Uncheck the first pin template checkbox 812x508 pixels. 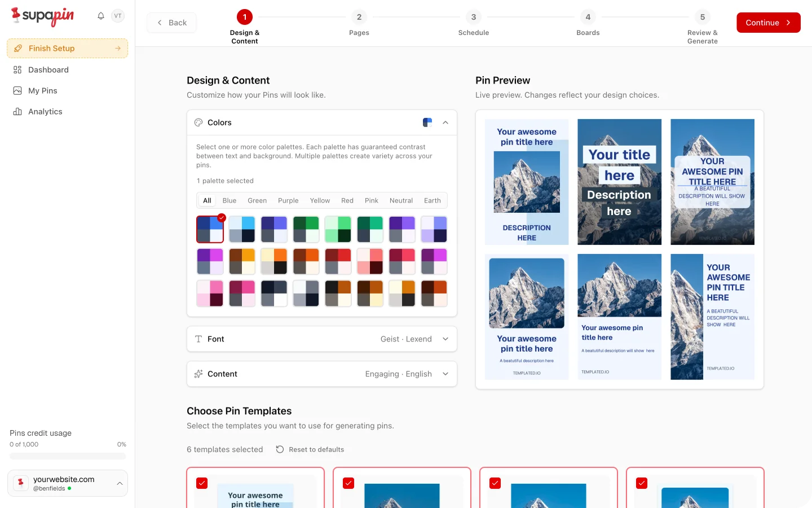coord(202,483)
